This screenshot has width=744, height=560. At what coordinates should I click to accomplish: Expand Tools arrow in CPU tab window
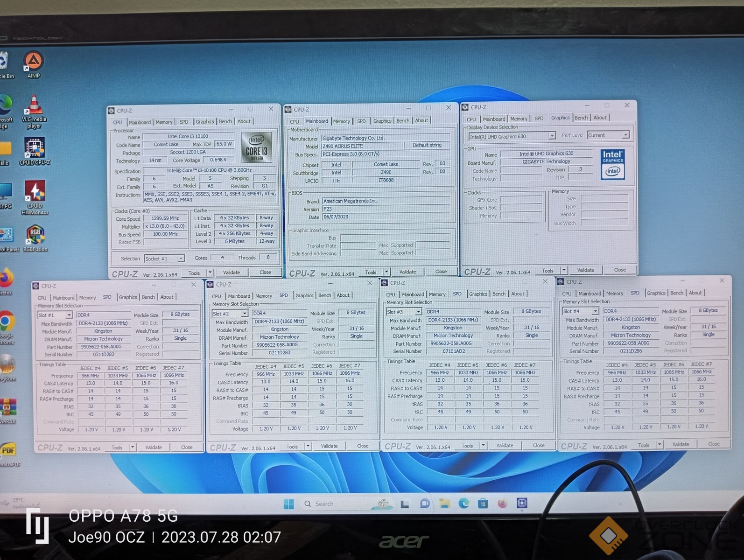point(210,273)
